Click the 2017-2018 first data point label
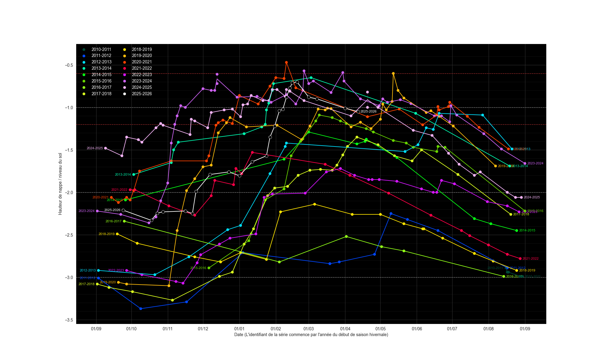The height and width of the screenshot is (364, 607). [86, 284]
